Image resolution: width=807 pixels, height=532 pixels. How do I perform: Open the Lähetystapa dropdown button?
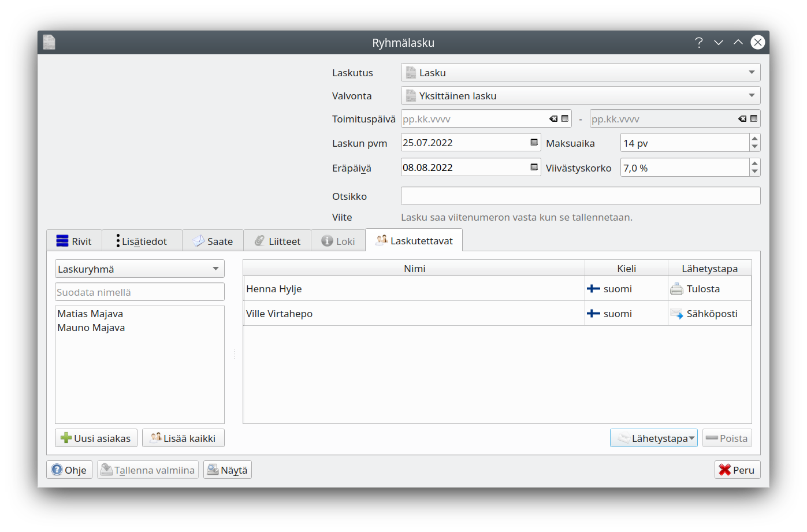click(654, 438)
